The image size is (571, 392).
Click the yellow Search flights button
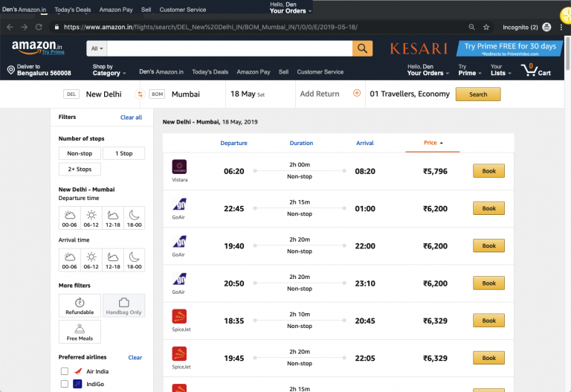(x=478, y=94)
